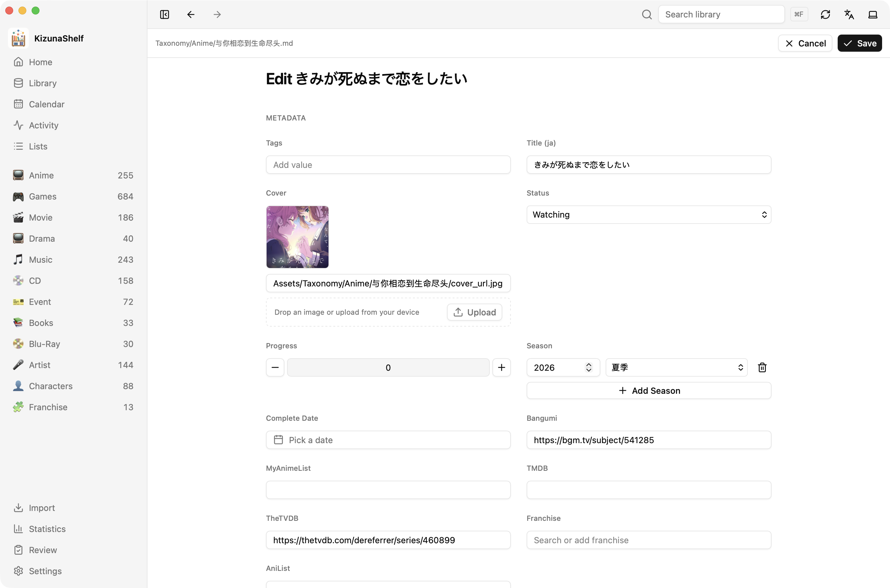Open Import in sidebar
The image size is (890, 588).
(x=73, y=508)
